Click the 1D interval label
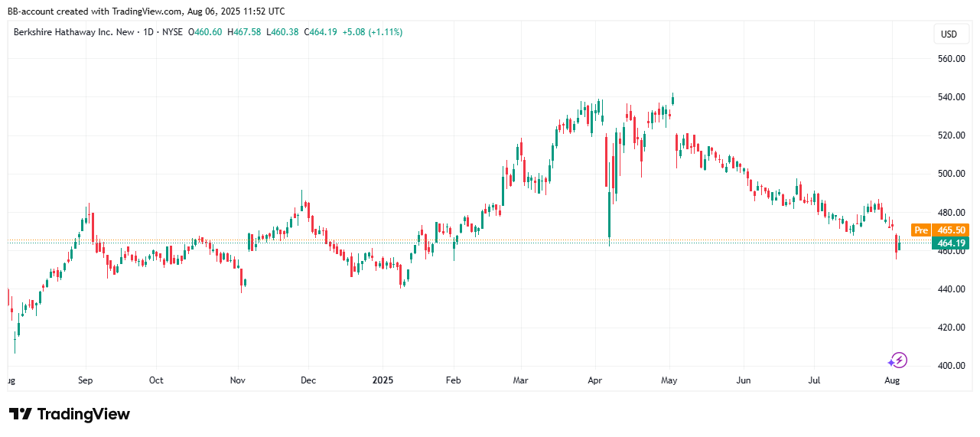The image size is (980, 437). (x=147, y=32)
